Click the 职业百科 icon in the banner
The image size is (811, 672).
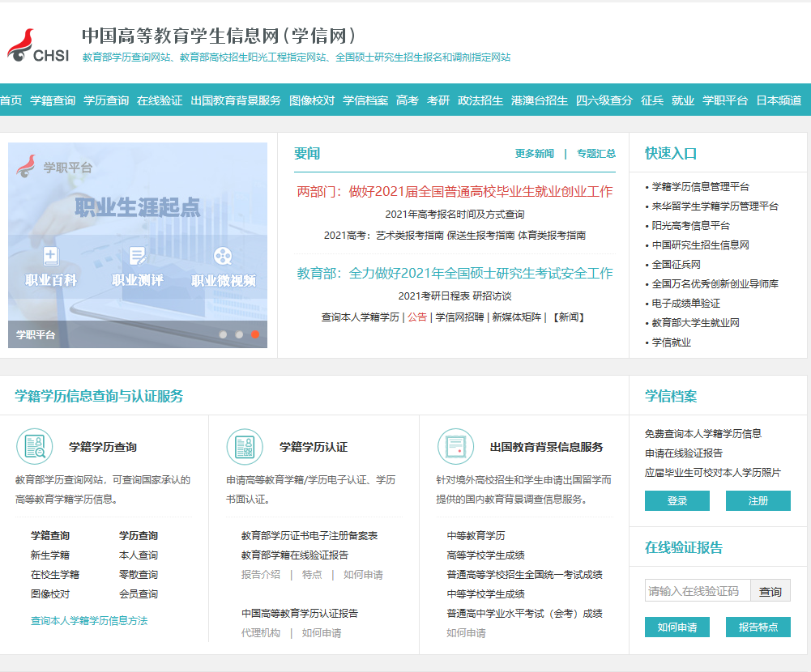(51, 256)
